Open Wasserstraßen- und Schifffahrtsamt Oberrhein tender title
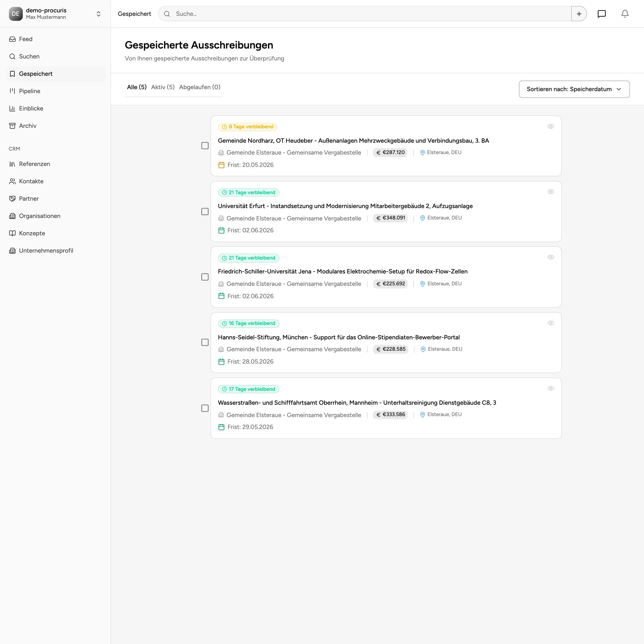Image resolution: width=644 pixels, height=644 pixels. tap(357, 403)
